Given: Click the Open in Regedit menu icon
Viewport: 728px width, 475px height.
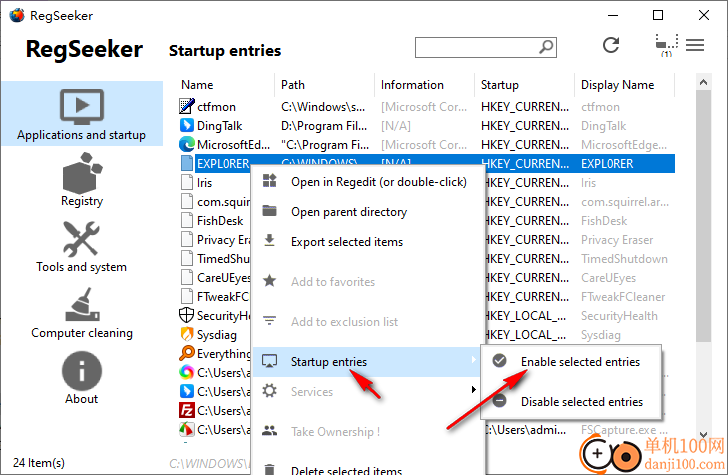Looking at the screenshot, I should pos(270,181).
